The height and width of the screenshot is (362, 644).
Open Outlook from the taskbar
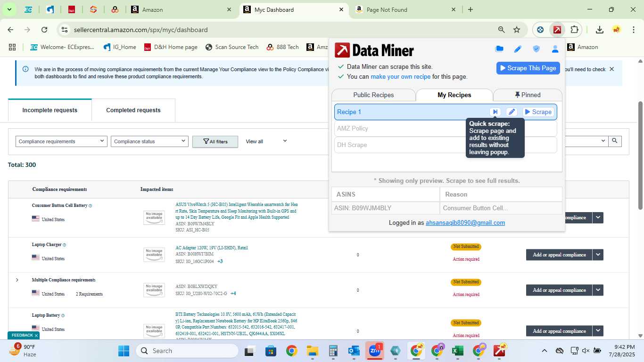pos(354,351)
